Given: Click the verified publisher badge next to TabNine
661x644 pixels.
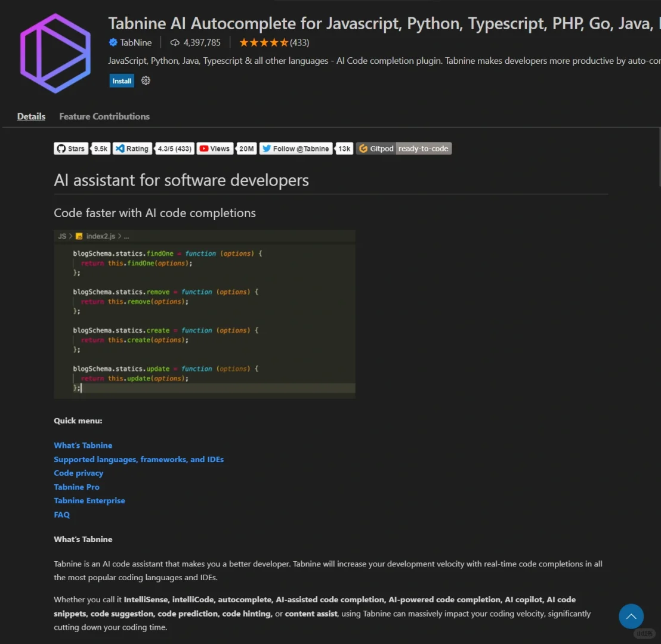Looking at the screenshot, I should click(113, 42).
